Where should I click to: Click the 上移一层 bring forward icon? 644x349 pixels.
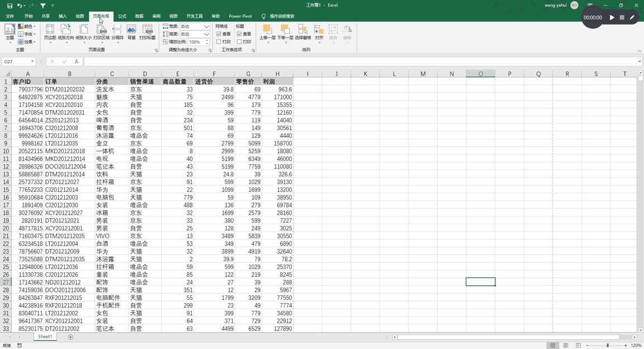point(267,34)
